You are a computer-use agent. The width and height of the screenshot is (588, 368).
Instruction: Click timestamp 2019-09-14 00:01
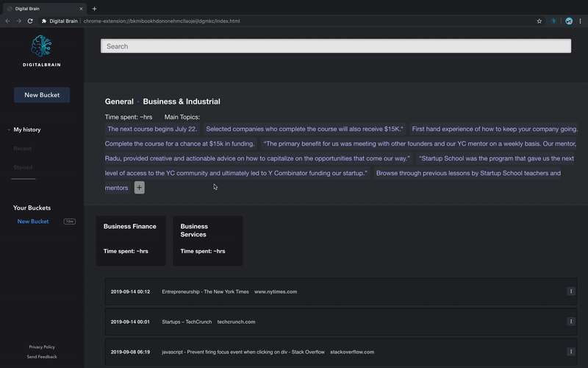(130, 322)
